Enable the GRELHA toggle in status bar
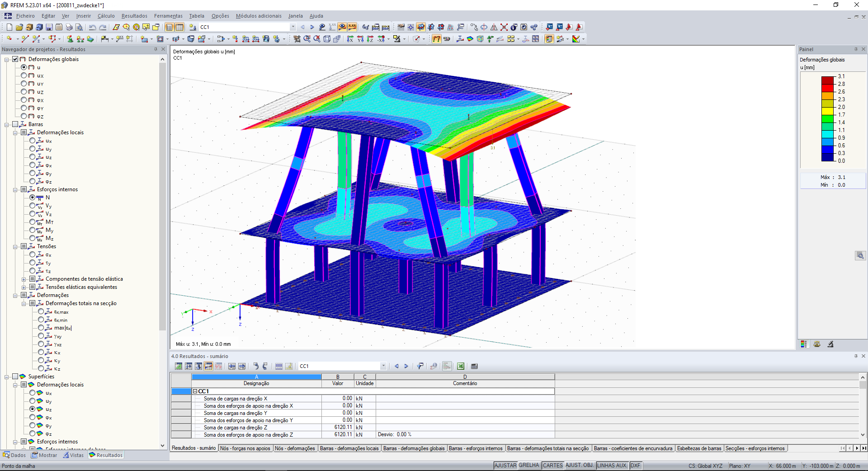Image resolution: width=868 pixels, height=471 pixels. [529, 466]
